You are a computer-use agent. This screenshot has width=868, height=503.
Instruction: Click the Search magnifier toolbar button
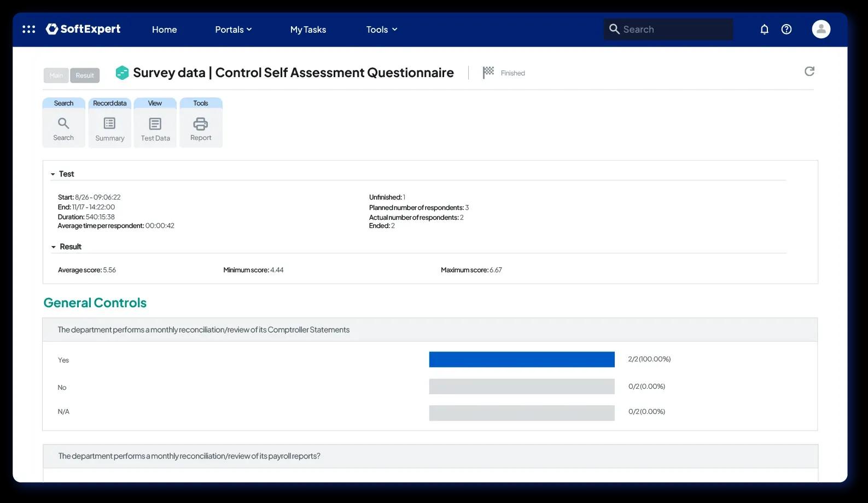[63, 128]
